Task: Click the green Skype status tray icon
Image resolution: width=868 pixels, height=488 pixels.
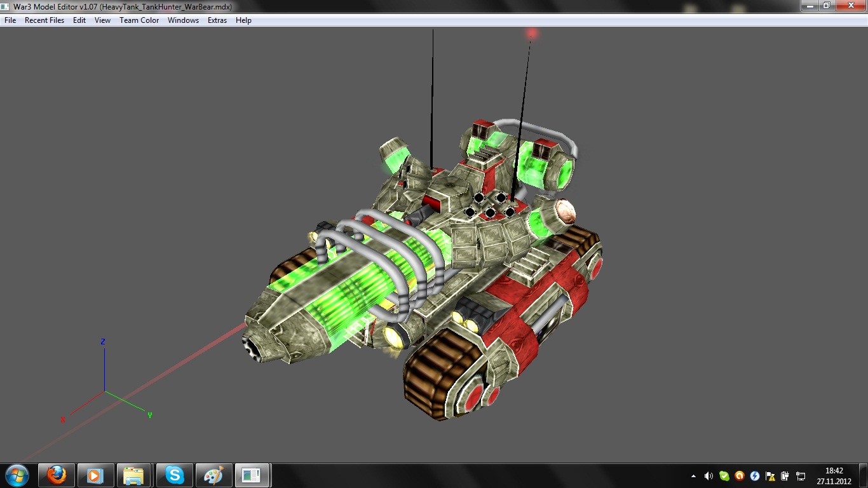Action: pos(724,476)
